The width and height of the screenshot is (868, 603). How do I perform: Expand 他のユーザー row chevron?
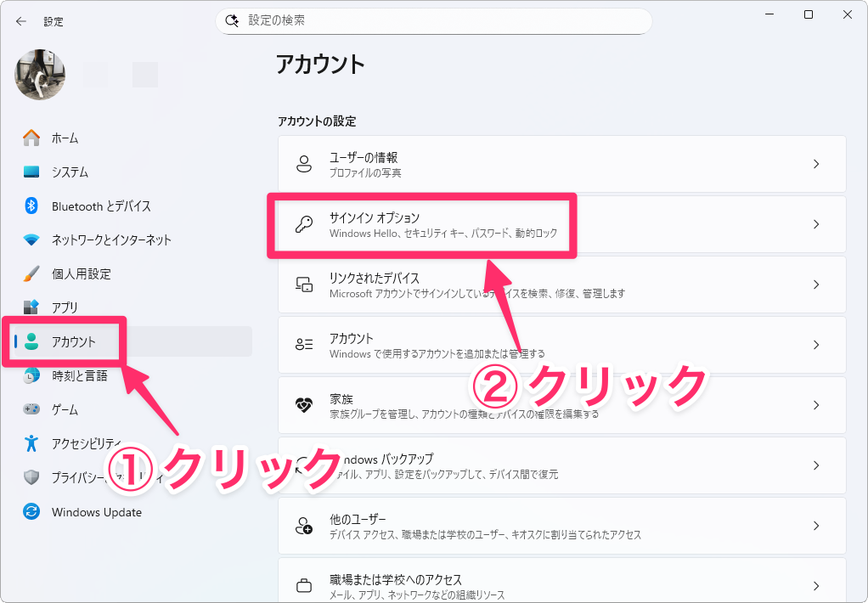click(x=815, y=526)
